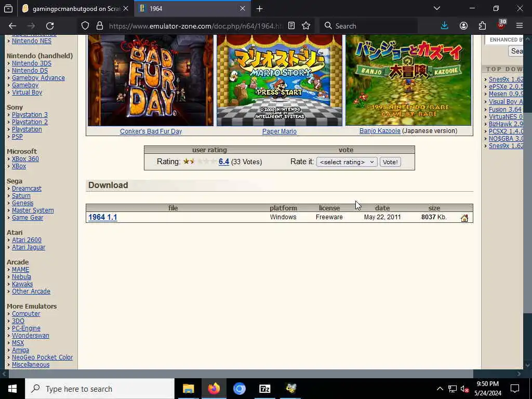Open File Explorer from the taskbar
The height and width of the screenshot is (399, 532).
coord(188,389)
